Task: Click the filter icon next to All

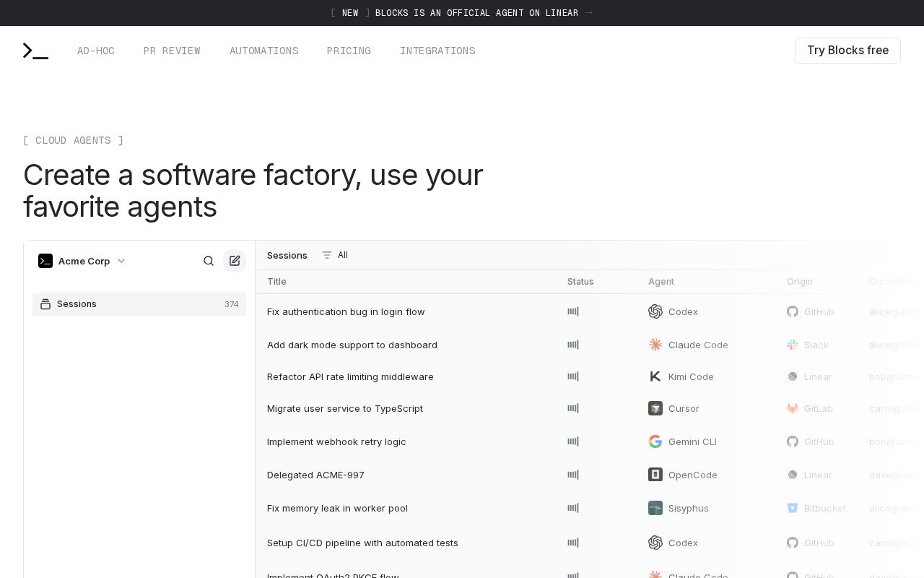Action: pos(327,255)
